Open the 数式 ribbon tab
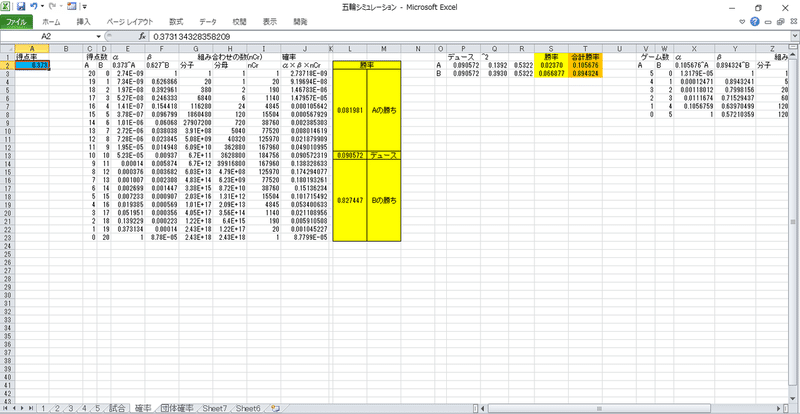The image size is (800, 414). tap(176, 22)
